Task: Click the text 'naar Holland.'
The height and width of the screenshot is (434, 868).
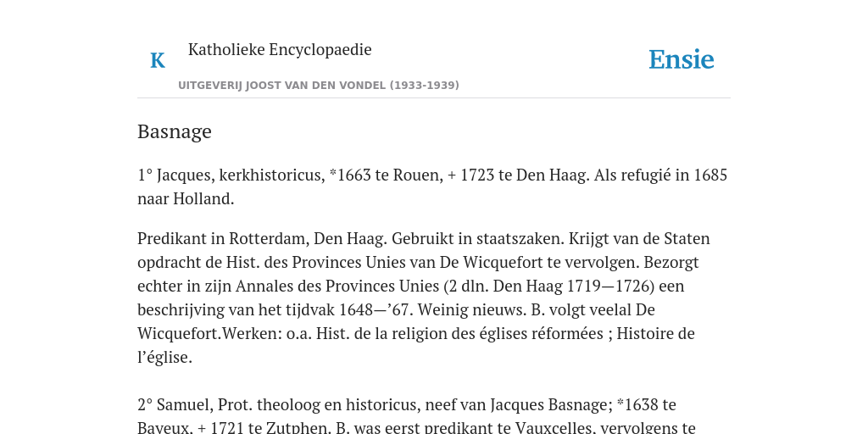Action: [186, 198]
